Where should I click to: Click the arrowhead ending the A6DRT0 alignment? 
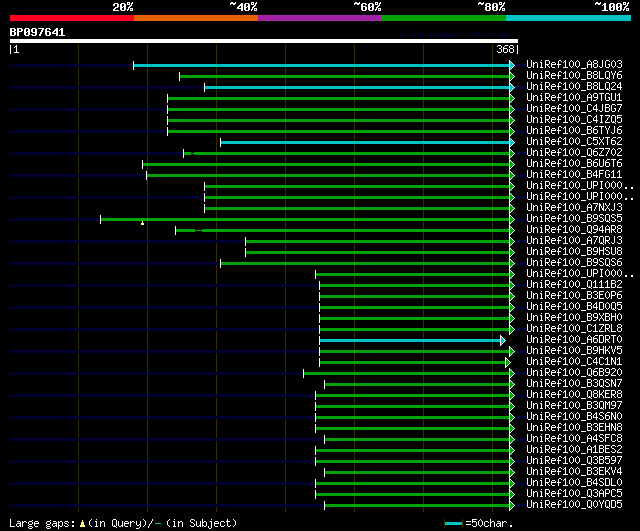tap(503, 340)
